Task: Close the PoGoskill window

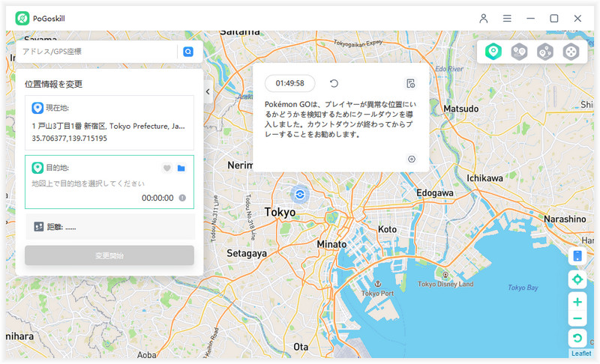Action: (x=577, y=18)
